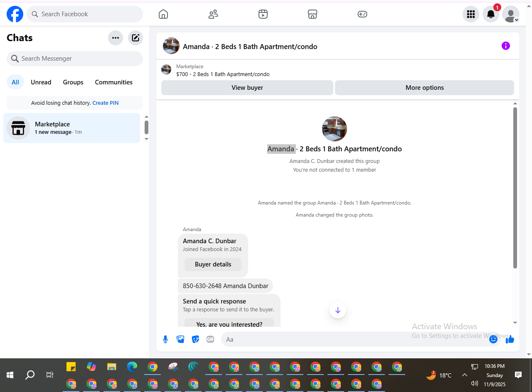Click the conversation scrollbar up arrow
532x392 pixels.
(x=515, y=104)
